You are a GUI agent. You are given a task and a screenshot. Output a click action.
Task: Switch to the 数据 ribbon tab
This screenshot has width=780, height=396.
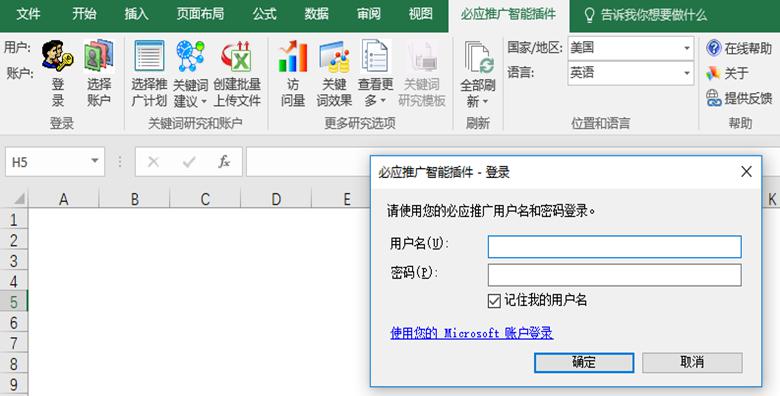pyautogui.click(x=316, y=14)
